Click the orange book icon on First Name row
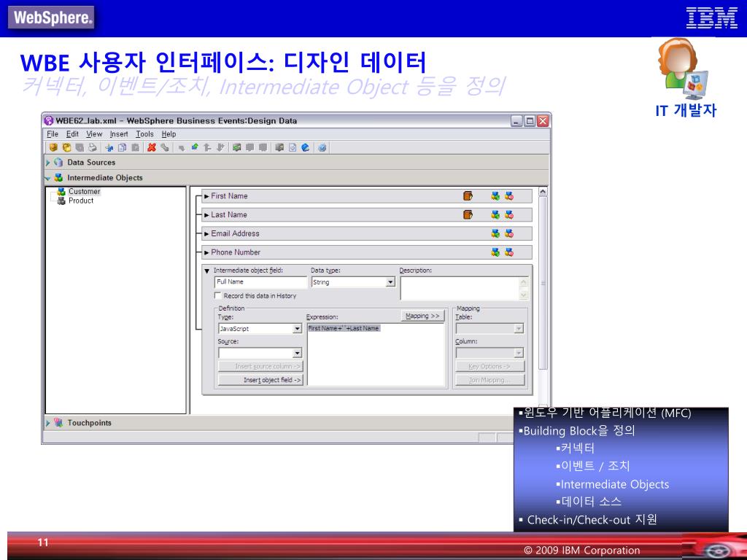Image resolution: width=747 pixels, height=560 pixels. 468,195
